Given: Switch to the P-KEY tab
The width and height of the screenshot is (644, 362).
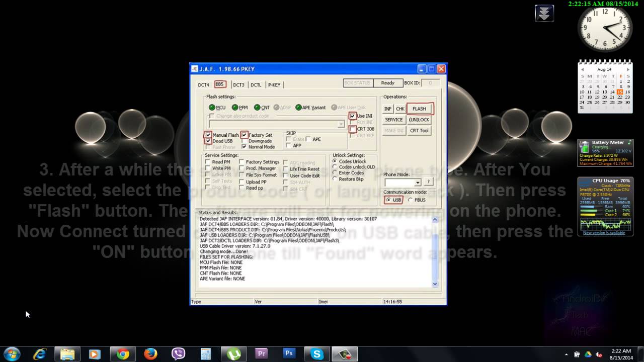Looking at the screenshot, I should (x=274, y=85).
